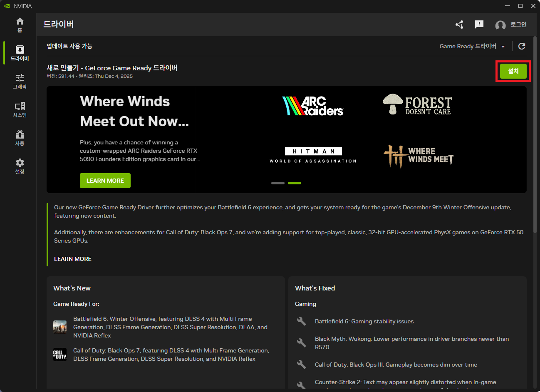
Task: Click version text 버전: 591.44
Action: (61, 76)
